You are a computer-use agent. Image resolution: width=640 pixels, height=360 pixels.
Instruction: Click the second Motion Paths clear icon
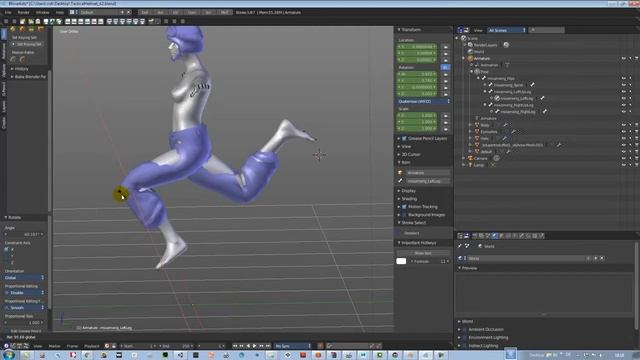22,59
